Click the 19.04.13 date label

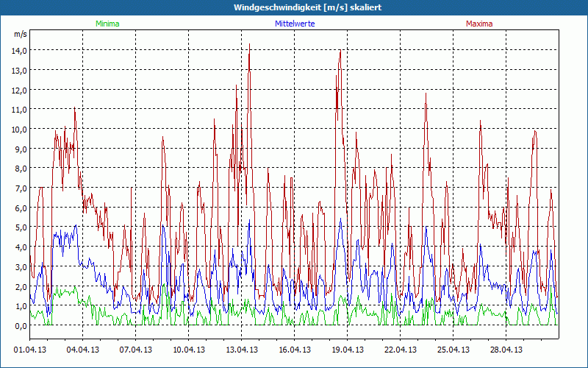(x=347, y=350)
